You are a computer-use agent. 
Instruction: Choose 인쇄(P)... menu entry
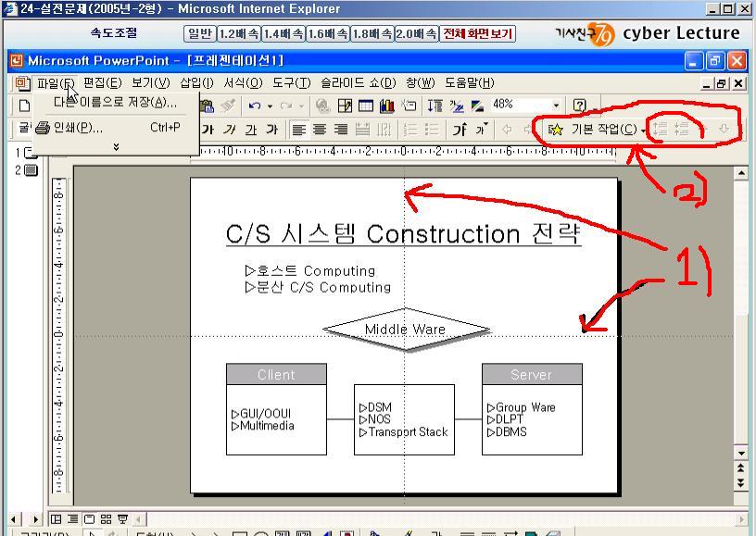(x=116, y=128)
